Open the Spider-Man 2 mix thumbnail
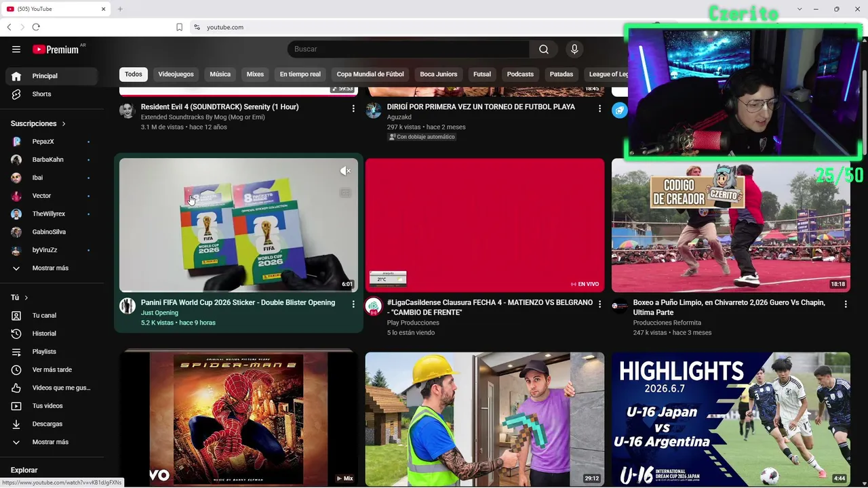Image resolution: width=868 pixels, height=488 pixels. coord(239,418)
